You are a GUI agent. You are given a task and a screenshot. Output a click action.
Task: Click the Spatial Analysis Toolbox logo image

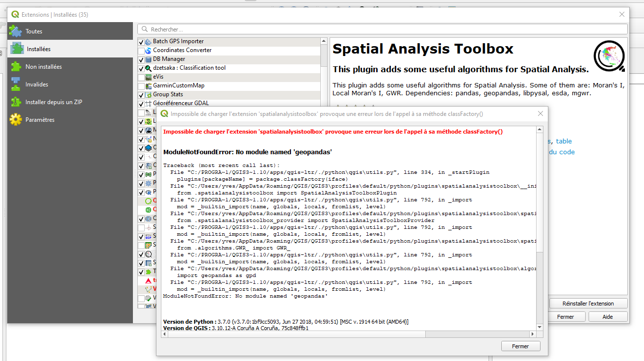coord(609,56)
